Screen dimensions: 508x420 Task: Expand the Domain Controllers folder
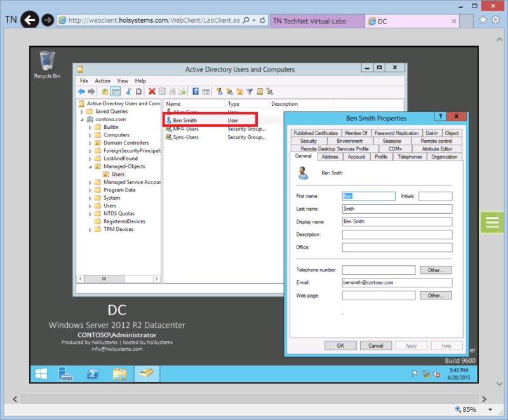[x=90, y=143]
